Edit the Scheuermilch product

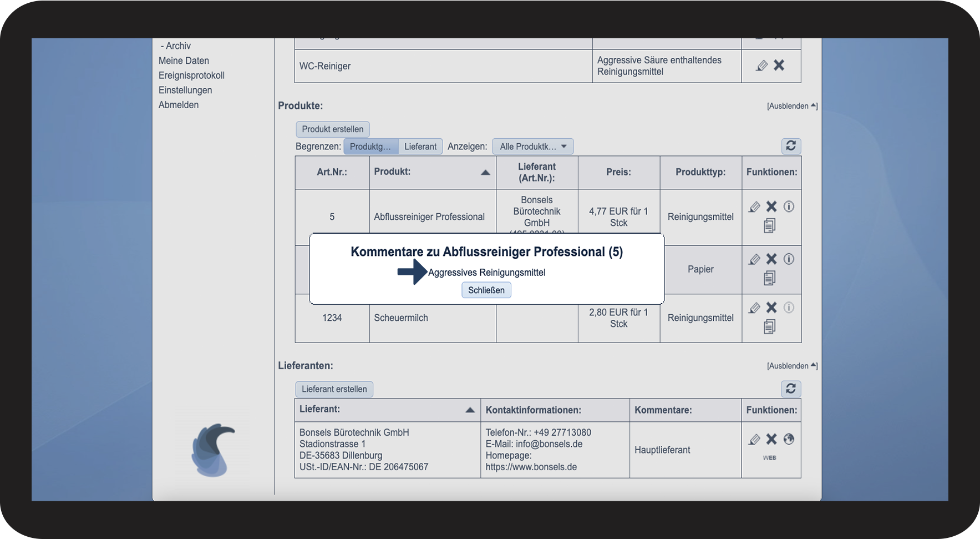click(754, 308)
